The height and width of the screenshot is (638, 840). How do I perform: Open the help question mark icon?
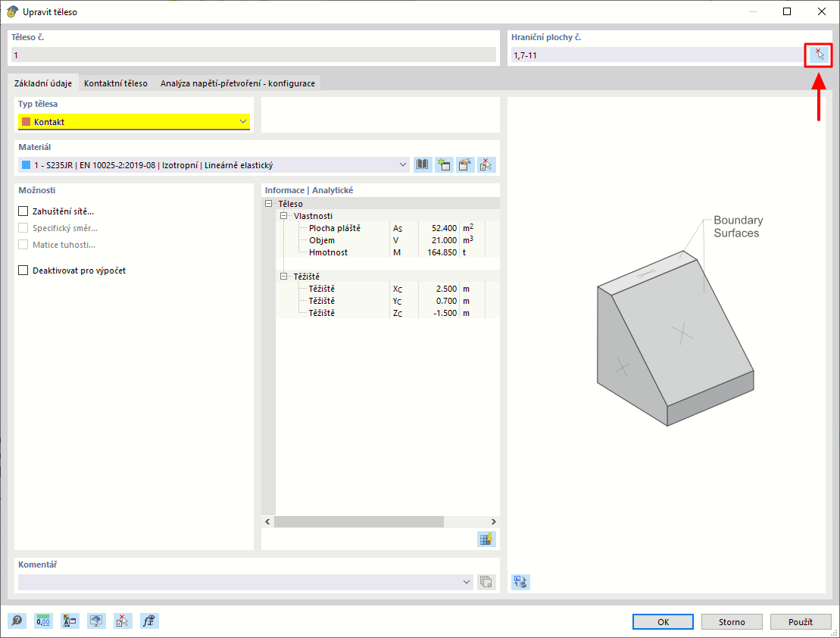point(17,621)
